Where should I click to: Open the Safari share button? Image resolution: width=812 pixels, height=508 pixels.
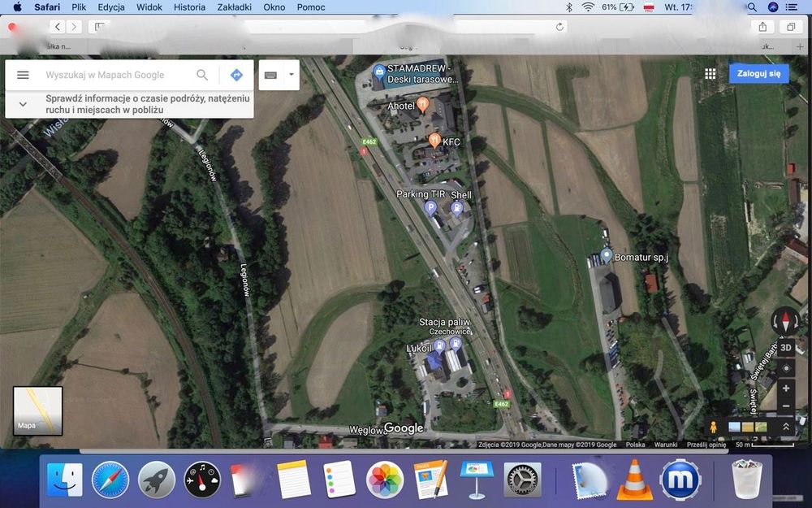pos(762,27)
